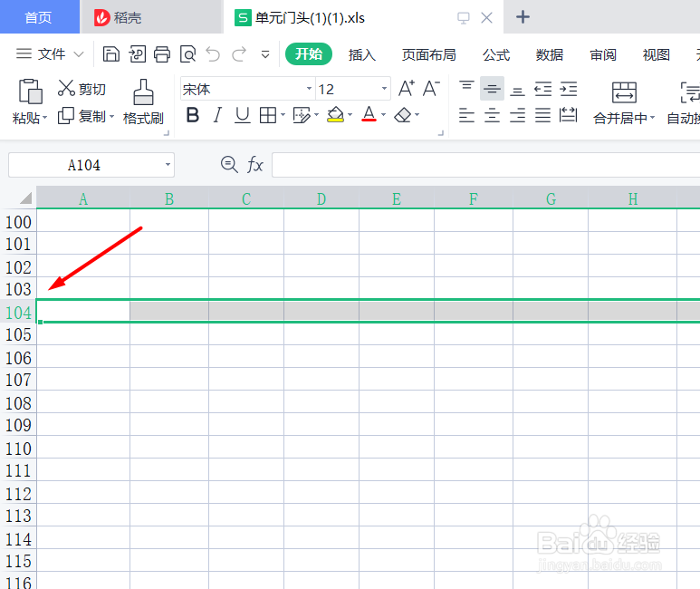Expand the fill color dropdown arrow
The height and width of the screenshot is (589, 700).
click(x=350, y=115)
